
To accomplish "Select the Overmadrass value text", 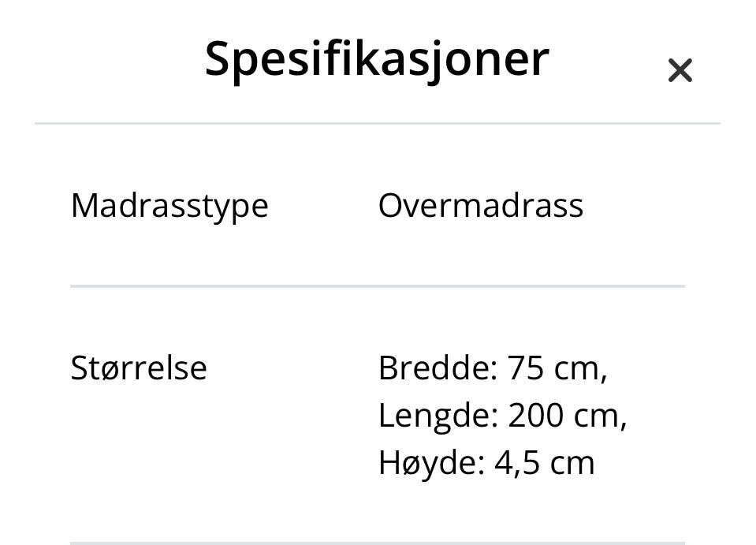I will point(481,205).
